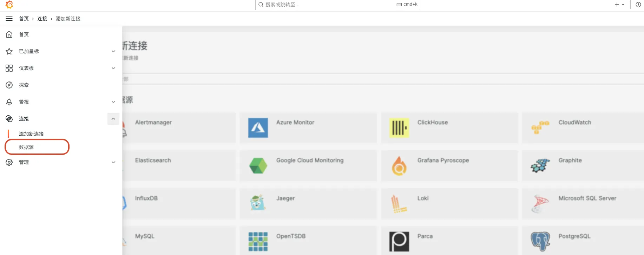
Task: Click the Jaeger card title
Action: (x=285, y=198)
